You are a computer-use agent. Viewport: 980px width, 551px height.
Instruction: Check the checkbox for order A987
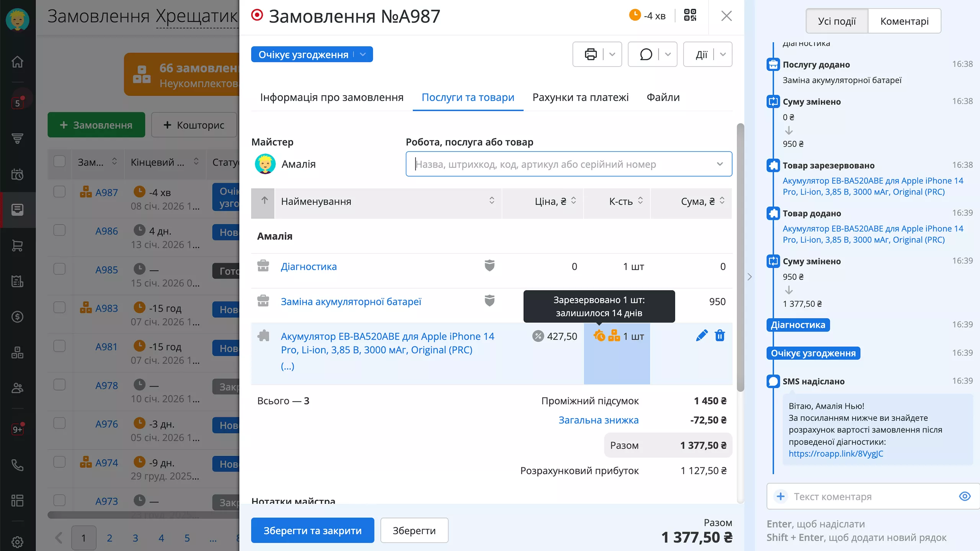(59, 192)
